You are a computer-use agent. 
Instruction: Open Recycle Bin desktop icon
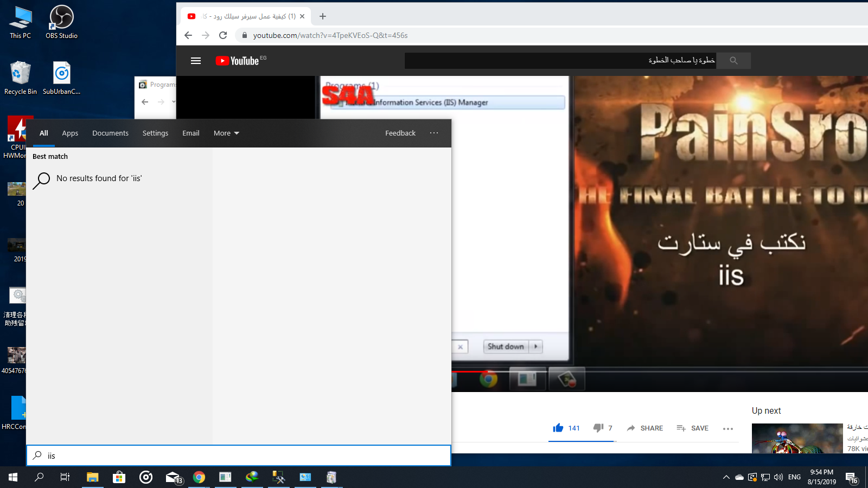click(21, 78)
